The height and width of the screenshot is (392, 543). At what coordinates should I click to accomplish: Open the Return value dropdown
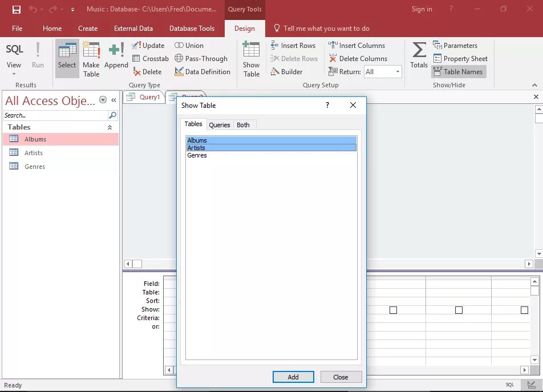click(398, 72)
